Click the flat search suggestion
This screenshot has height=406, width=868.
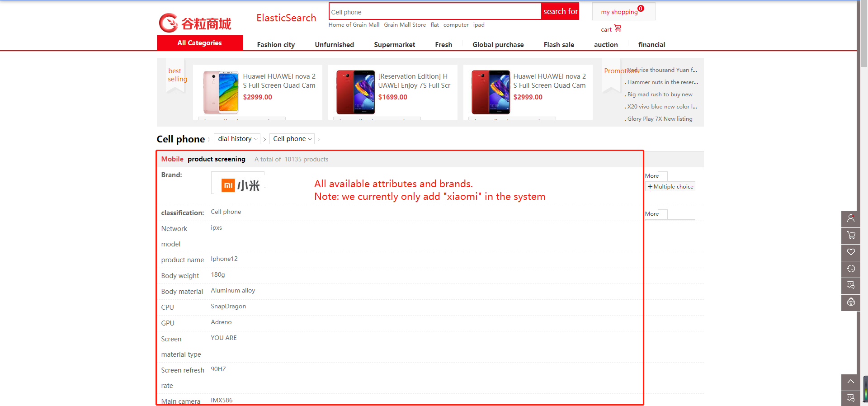[434, 25]
